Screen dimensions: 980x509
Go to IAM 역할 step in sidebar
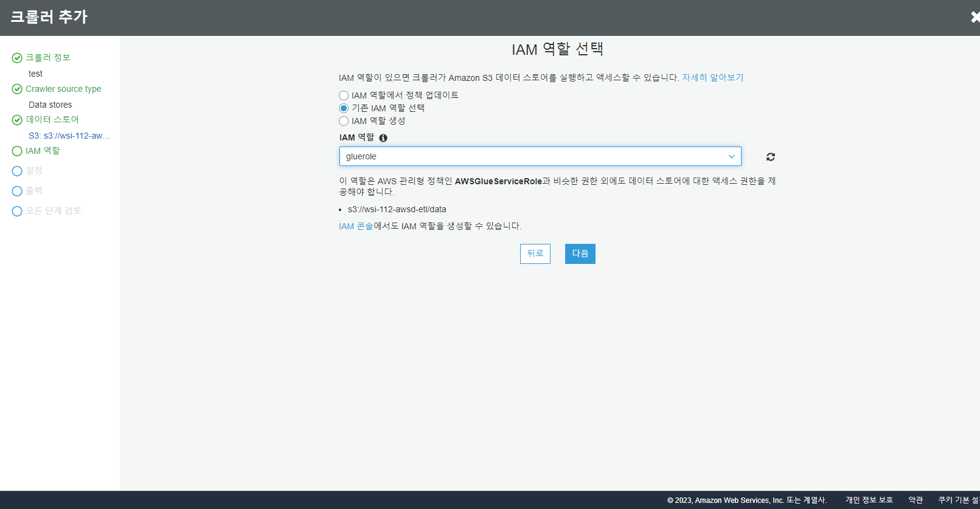[43, 150]
